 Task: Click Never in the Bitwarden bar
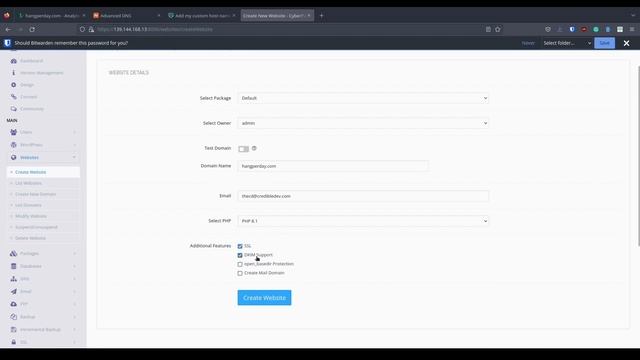click(x=528, y=43)
